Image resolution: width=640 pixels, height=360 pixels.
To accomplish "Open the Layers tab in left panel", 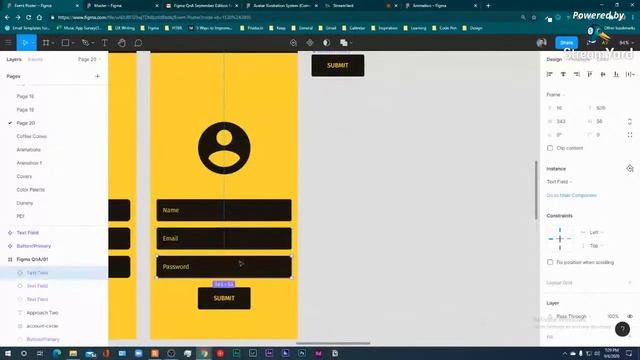I will 14,59.
